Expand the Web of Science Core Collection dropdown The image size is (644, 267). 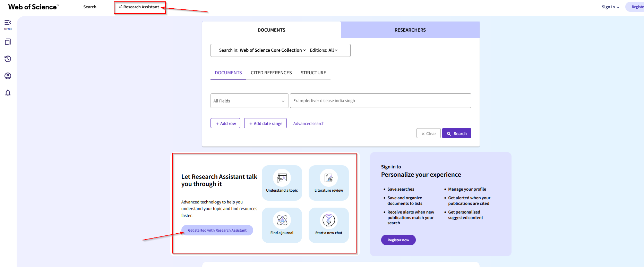273,50
